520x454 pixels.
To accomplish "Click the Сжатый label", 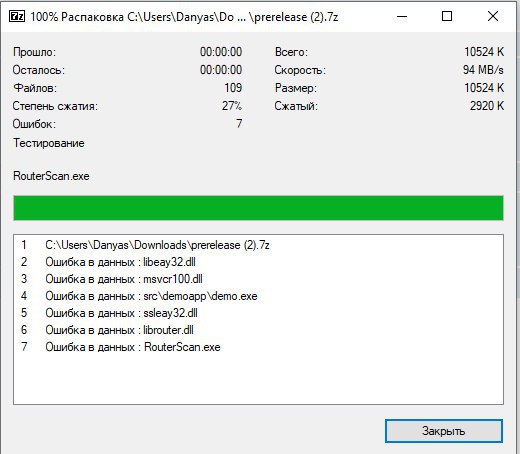I will point(296,106).
